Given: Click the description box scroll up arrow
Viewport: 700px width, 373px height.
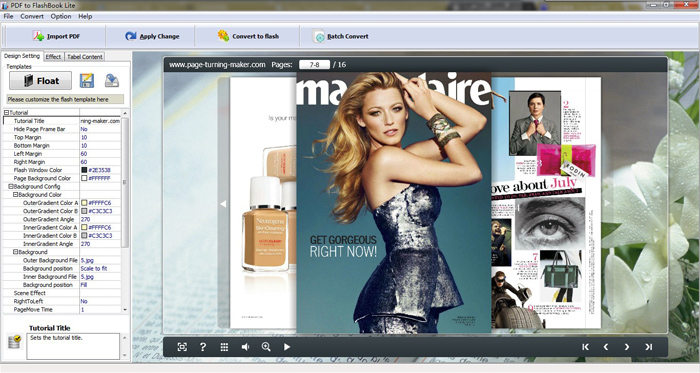Looking at the screenshot, I should click(x=125, y=338).
